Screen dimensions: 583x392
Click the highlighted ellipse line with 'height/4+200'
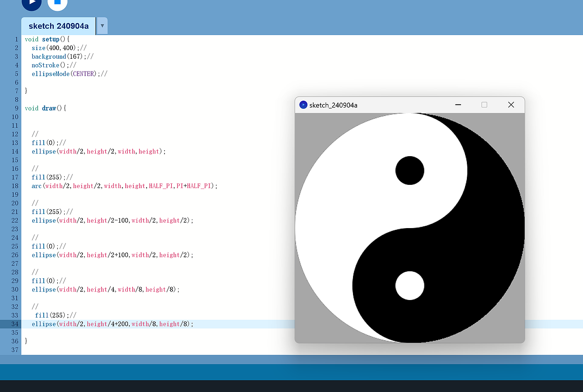113,324
